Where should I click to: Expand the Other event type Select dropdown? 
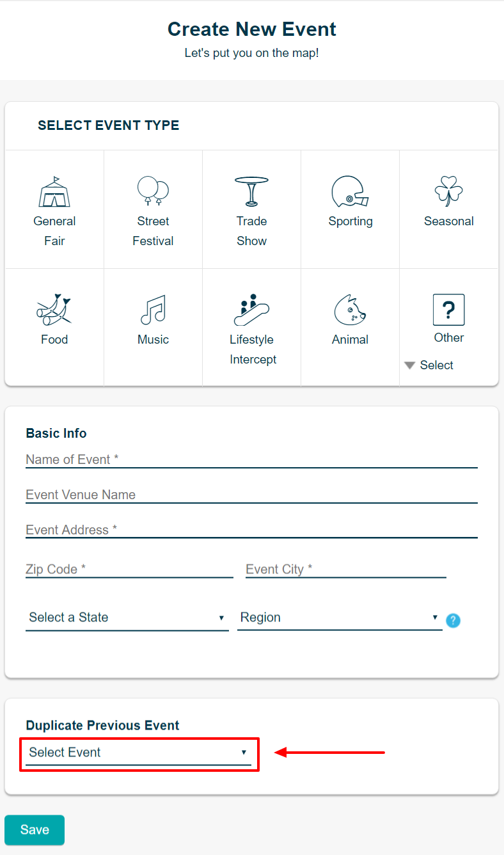point(429,365)
